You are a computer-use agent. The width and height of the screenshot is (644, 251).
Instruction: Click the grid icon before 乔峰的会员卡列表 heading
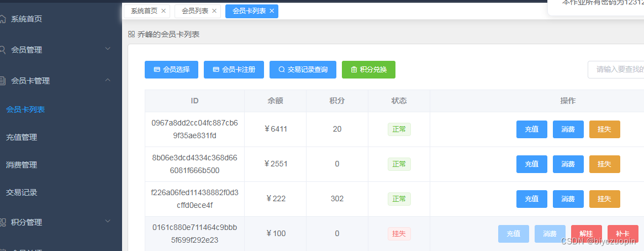point(131,34)
